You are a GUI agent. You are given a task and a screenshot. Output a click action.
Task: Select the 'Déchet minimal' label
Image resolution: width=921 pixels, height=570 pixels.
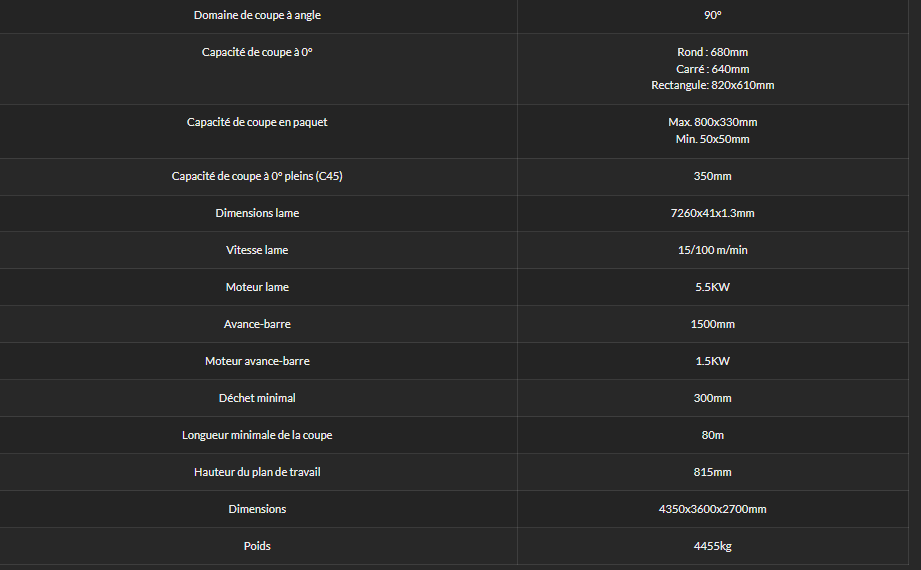click(x=257, y=398)
